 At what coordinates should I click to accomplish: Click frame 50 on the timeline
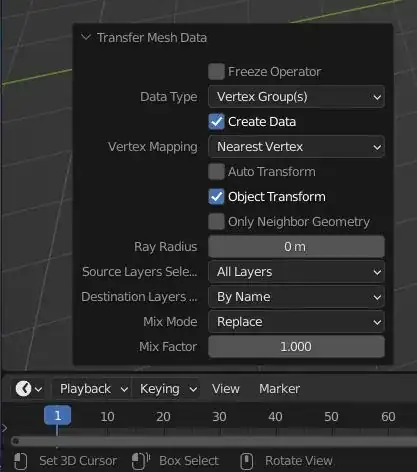[x=331, y=417]
